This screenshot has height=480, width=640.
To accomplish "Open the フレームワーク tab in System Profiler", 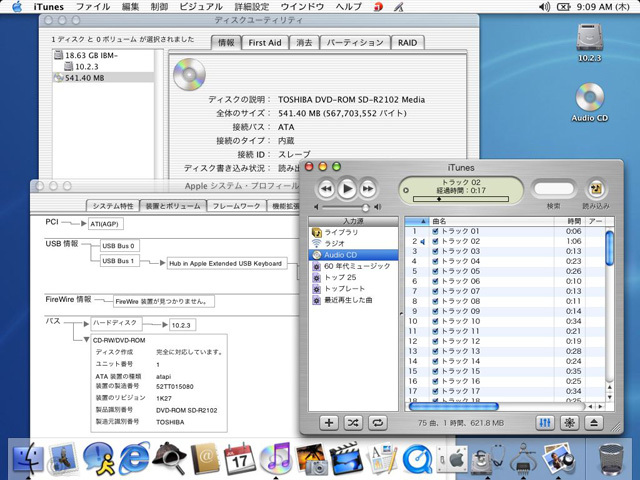I will [236, 206].
